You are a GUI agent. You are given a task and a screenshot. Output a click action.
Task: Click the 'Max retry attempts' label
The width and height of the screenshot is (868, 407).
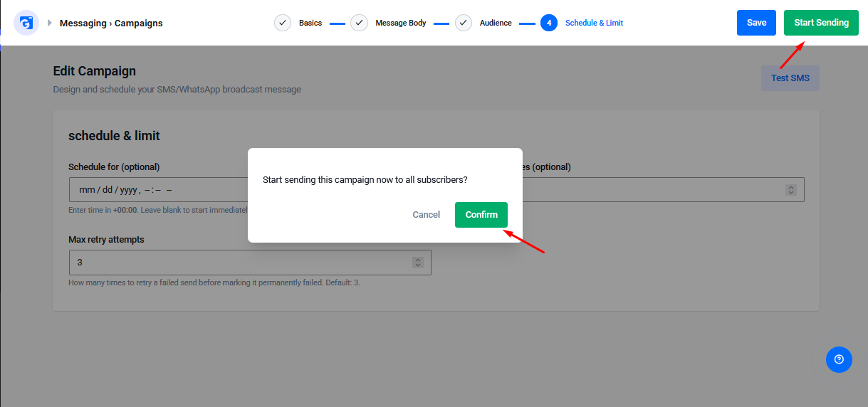click(x=106, y=240)
